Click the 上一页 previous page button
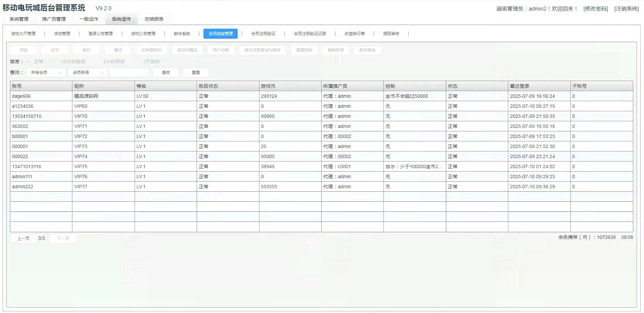Viewport: 644px width, 313px height. coord(23,238)
